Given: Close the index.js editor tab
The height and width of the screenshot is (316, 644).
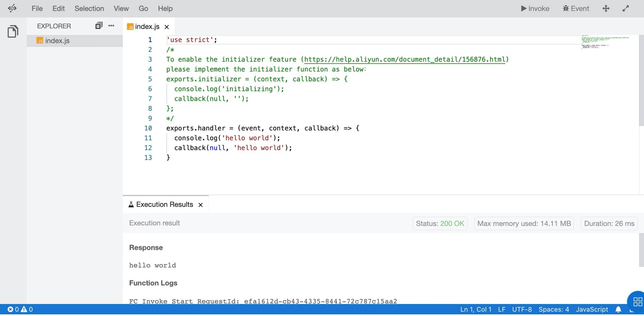Looking at the screenshot, I should [167, 27].
